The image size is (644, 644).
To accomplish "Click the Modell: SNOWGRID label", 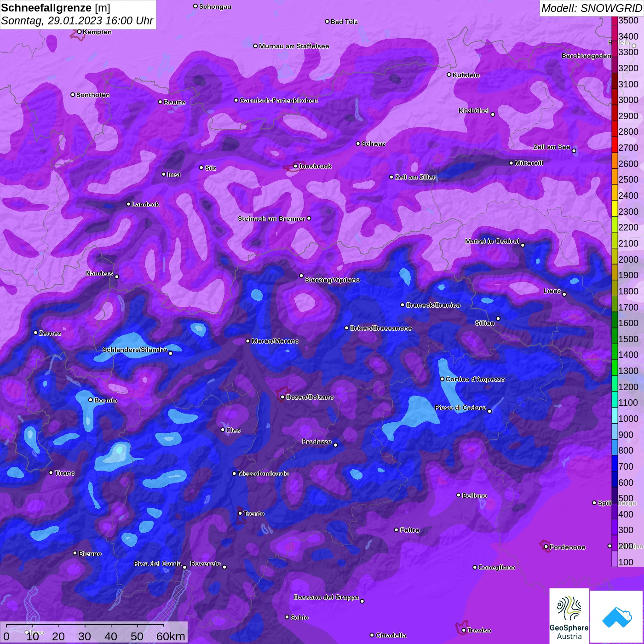I will click(592, 8).
